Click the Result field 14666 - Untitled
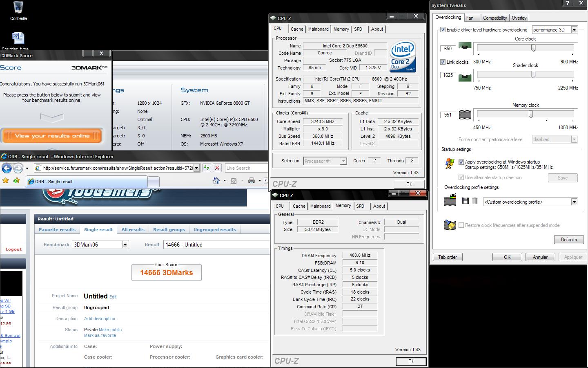The width and height of the screenshot is (588, 368). 216,245
